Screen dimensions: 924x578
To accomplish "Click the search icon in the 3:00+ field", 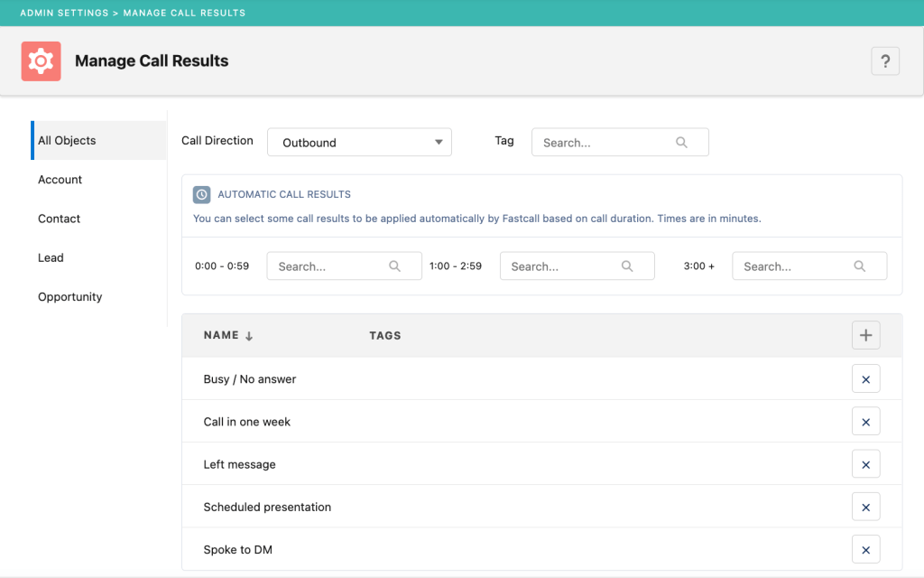I will [859, 266].
